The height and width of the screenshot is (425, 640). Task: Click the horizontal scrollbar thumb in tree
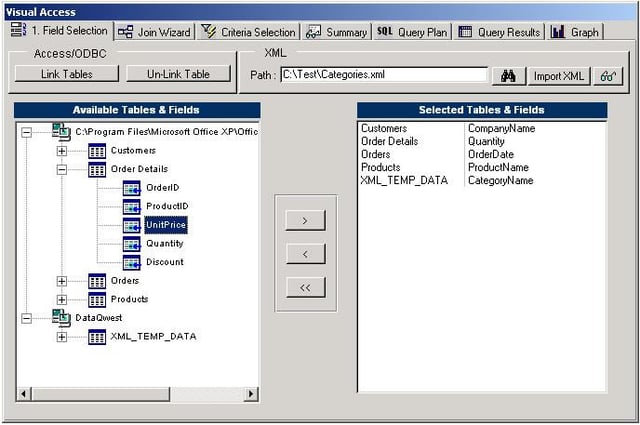pyautogui.click(x=100, y=394)
